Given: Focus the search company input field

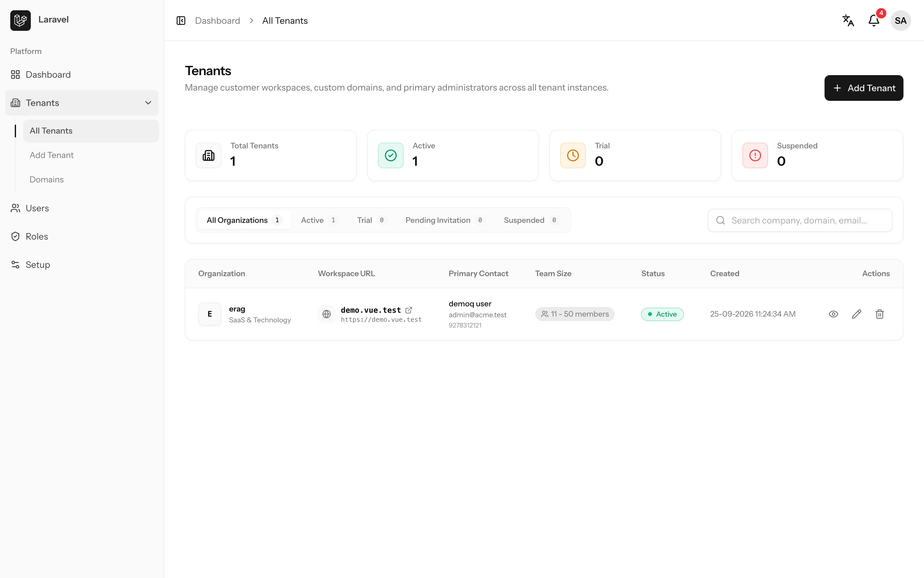Looking at the screenshot, I should pos(800,221).
